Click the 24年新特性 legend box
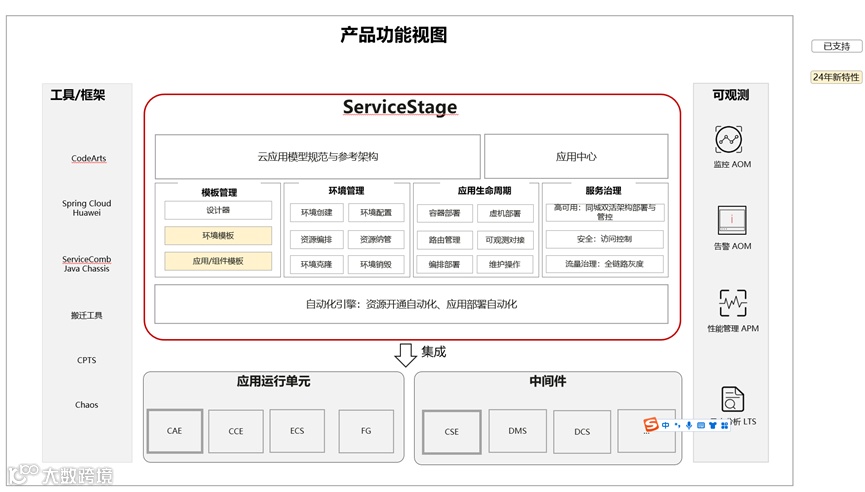Screen dimensions: 865x492 coord(836,77)
